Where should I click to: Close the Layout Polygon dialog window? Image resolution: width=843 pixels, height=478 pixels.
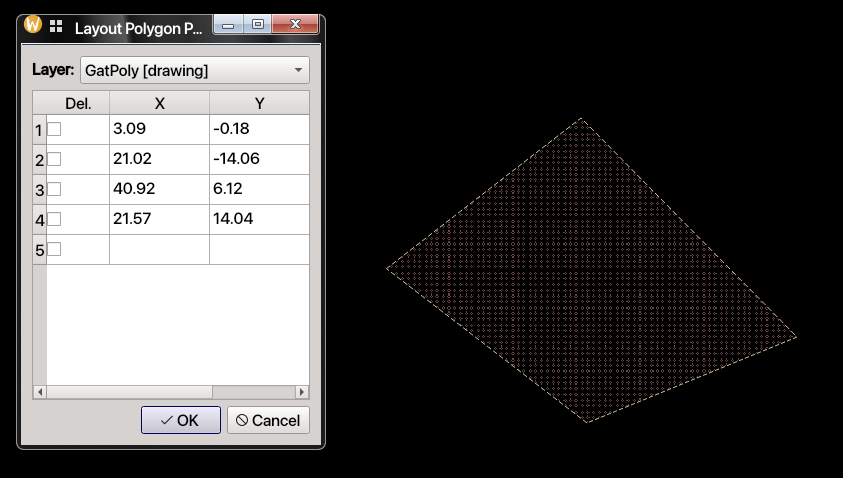pyautogui.click(x=296, y=26)
